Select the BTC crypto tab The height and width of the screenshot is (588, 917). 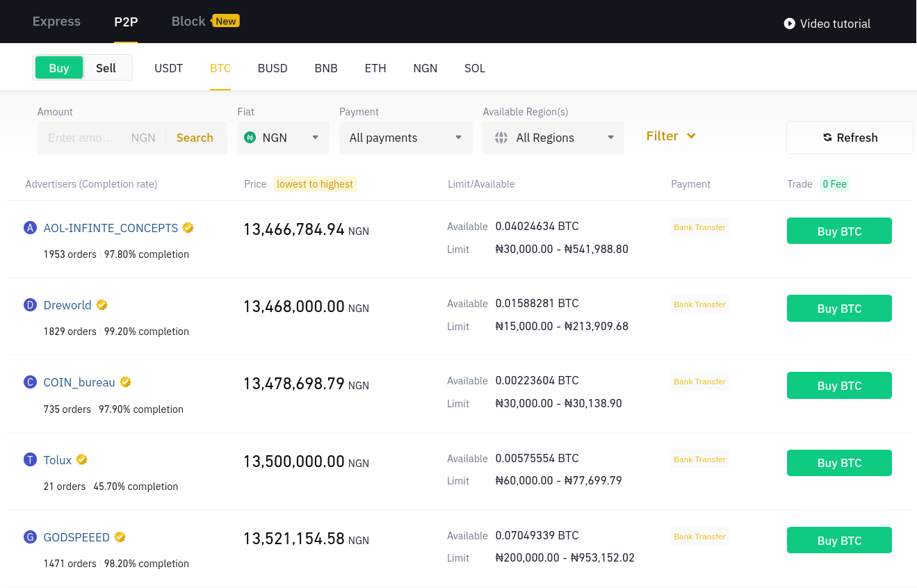[x=220, y=68]
